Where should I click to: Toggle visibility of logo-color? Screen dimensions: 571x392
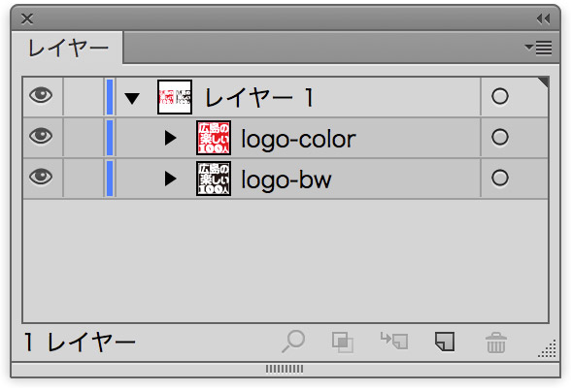(x=41, y=136)
